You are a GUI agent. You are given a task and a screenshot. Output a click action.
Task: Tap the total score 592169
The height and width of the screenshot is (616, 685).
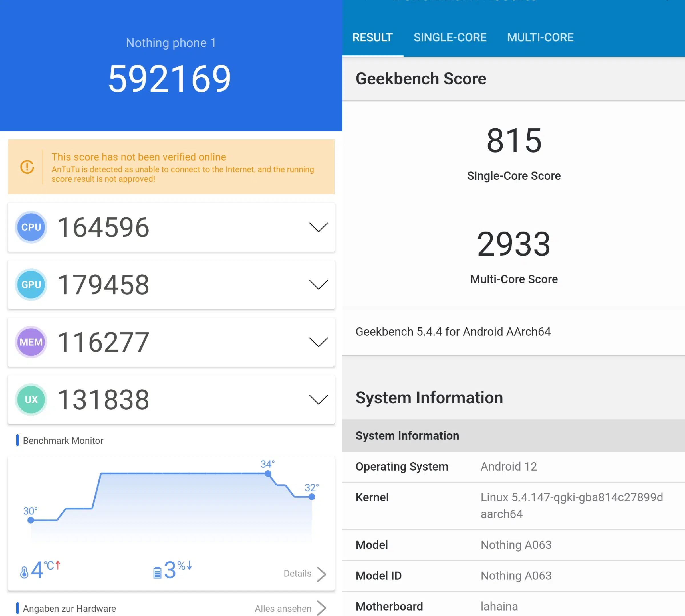(169, 78)
